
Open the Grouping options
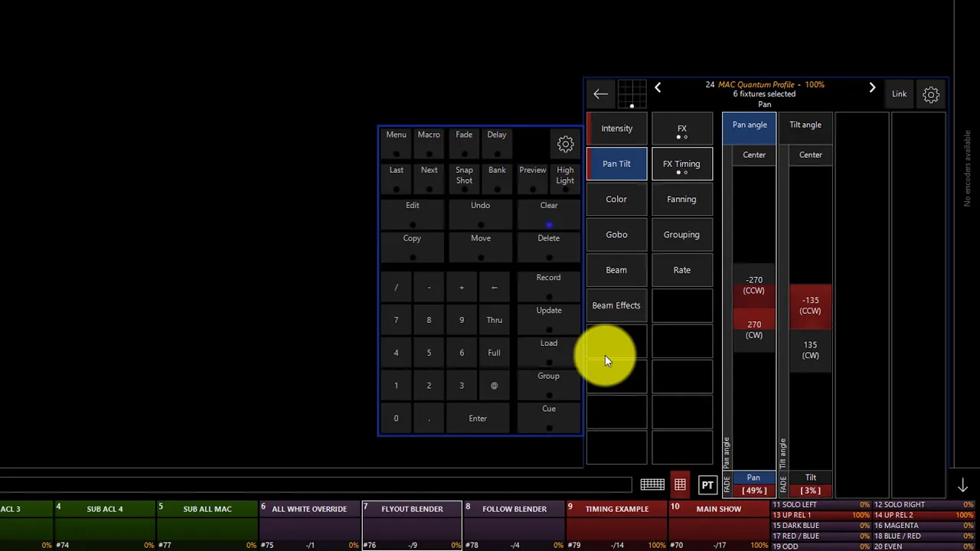coord(681,234)
